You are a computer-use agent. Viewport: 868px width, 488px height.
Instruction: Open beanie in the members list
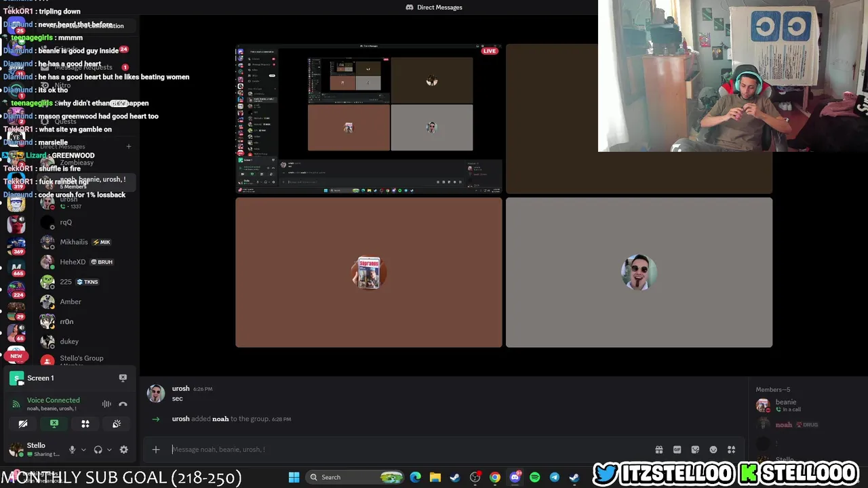tap(807, 405)
